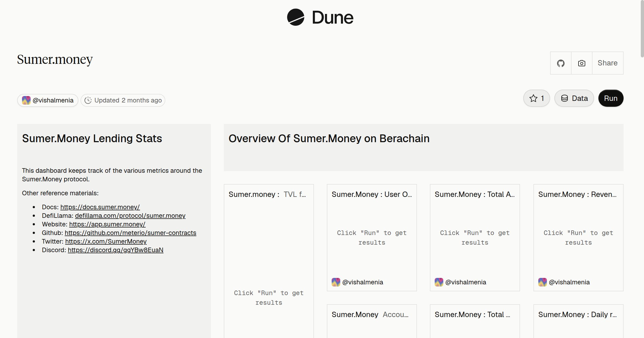
Task: Star this dashboard
Action: pos(536,98)
